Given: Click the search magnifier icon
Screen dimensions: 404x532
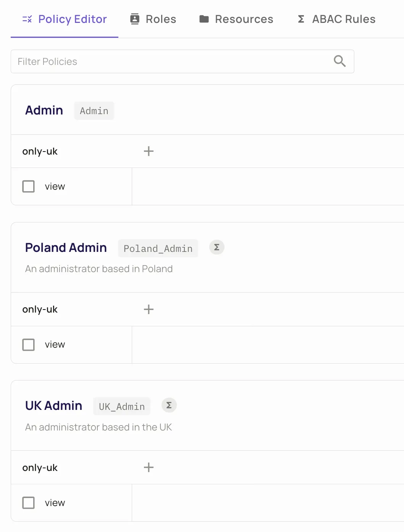Looking at the screenshot, I should click(339, 61).
